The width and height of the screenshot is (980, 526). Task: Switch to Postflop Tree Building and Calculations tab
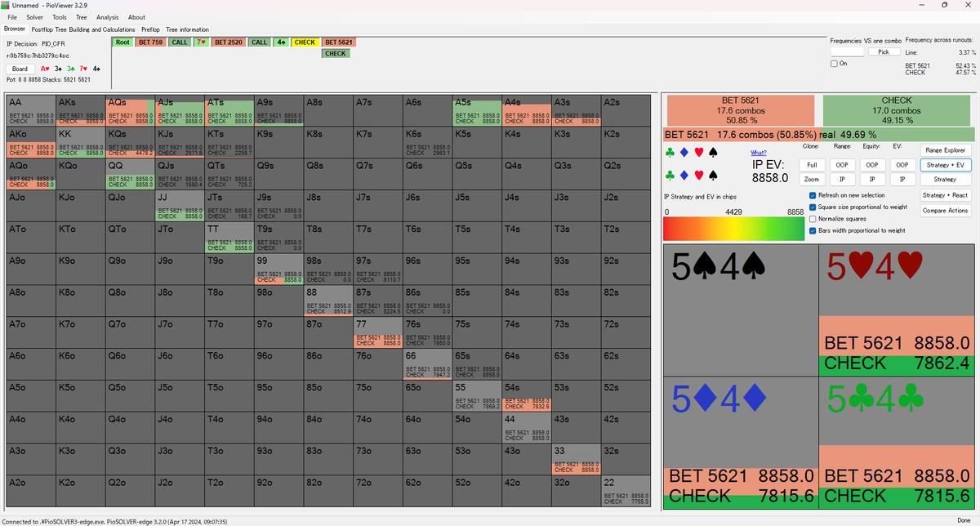83,29
